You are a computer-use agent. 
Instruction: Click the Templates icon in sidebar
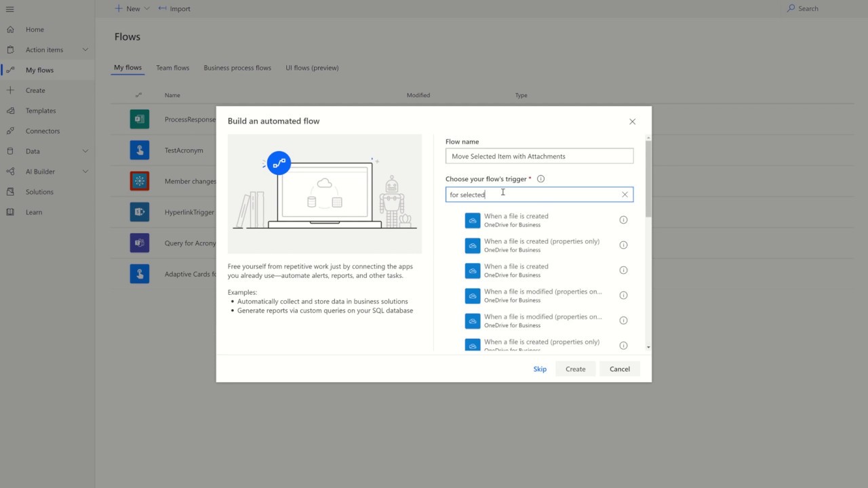tap(10, 110)
